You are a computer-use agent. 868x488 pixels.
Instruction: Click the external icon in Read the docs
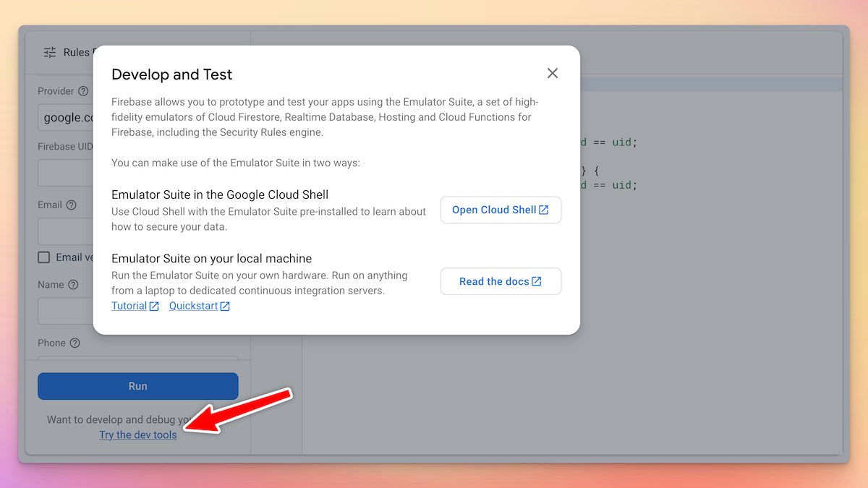tap(537, 281)
